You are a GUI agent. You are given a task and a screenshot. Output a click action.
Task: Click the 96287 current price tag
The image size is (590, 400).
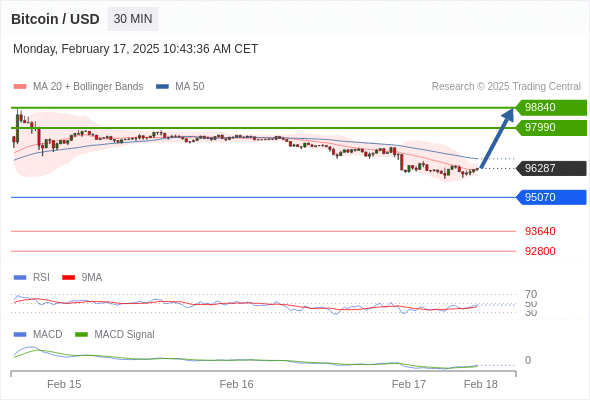[x=551, y=168]
